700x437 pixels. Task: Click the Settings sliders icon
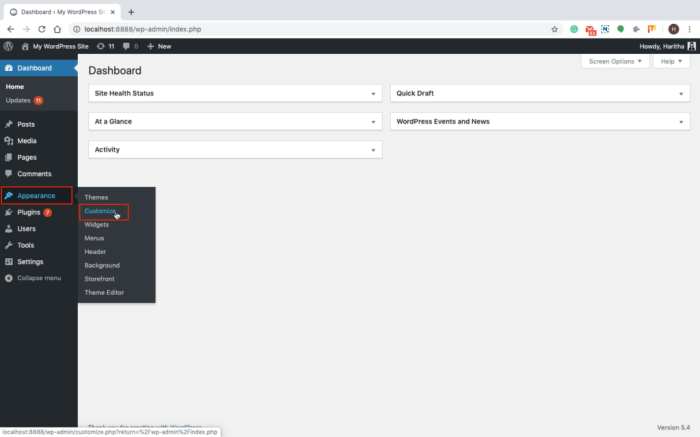pos(8,262)
